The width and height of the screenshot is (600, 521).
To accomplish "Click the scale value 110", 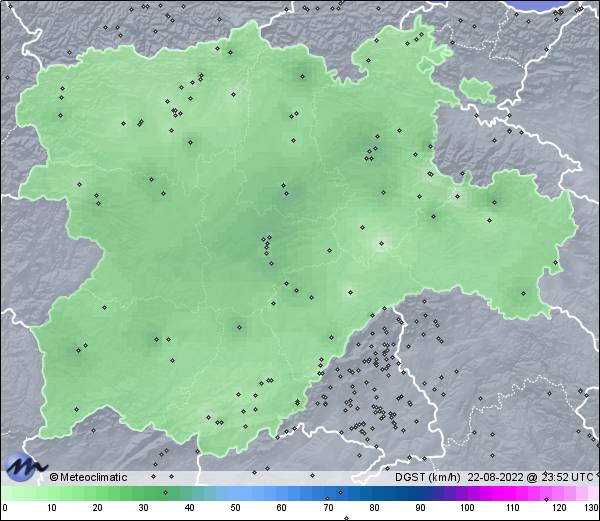I will (513, 508).
